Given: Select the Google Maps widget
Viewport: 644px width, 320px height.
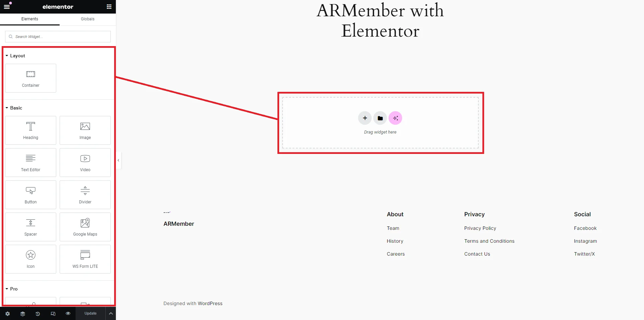Looking at the screenshot, I should pyautogui.click(x=85, y=227).
